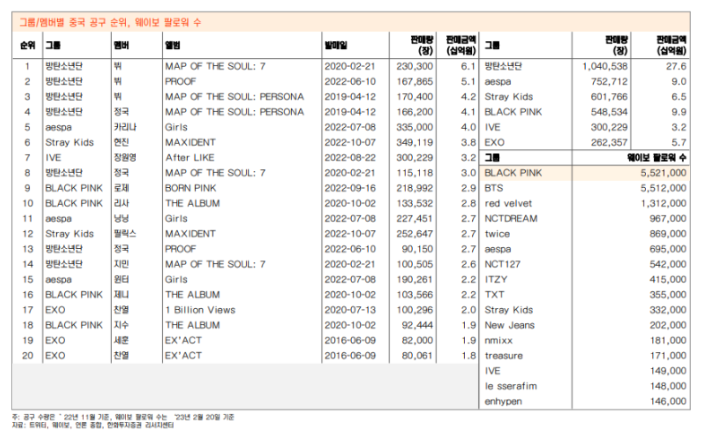This screenshot has height=433, width=707.
Task: Select sales quantity cell 230,300
Action: tap(414, 66)
